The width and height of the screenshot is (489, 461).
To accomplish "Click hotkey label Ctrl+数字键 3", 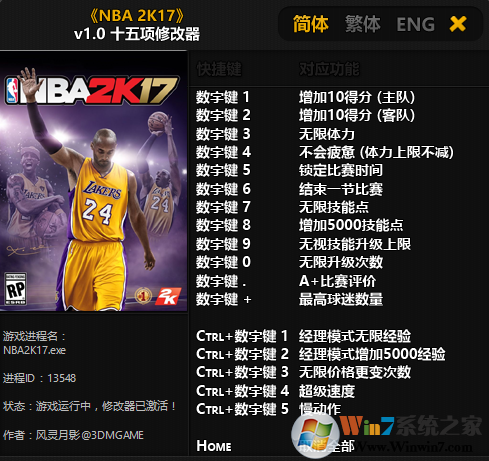I will (x=242, y=372).
